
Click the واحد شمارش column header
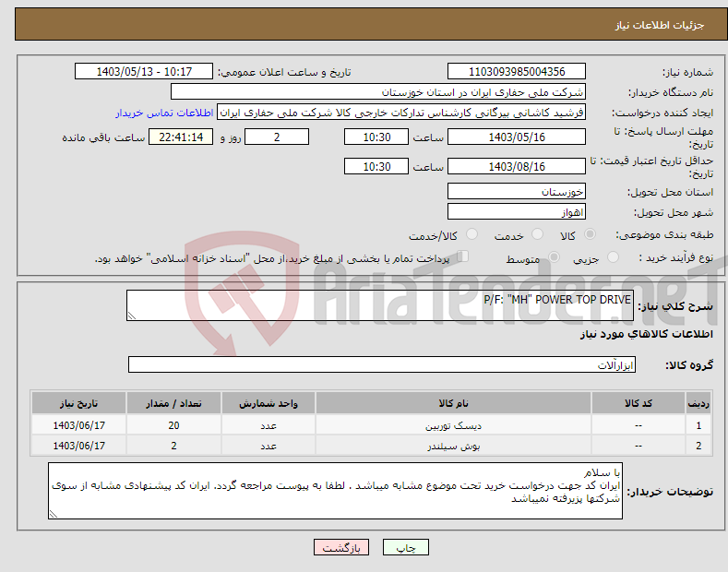[269, 403]
